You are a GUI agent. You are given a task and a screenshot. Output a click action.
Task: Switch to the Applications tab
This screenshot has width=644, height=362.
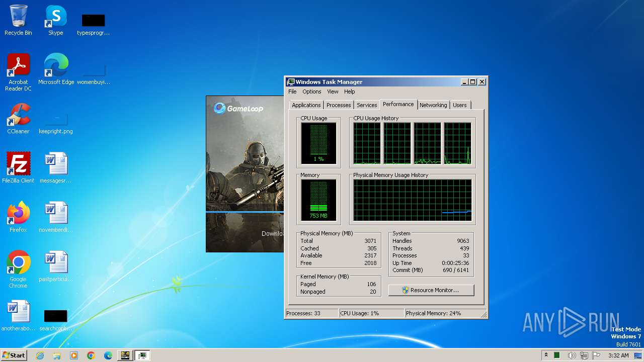306,105
